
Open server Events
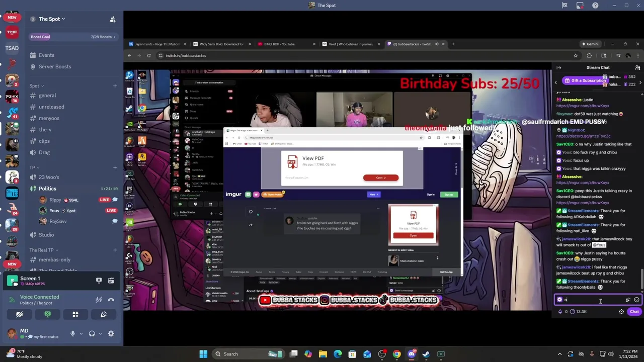click(73, 55)
